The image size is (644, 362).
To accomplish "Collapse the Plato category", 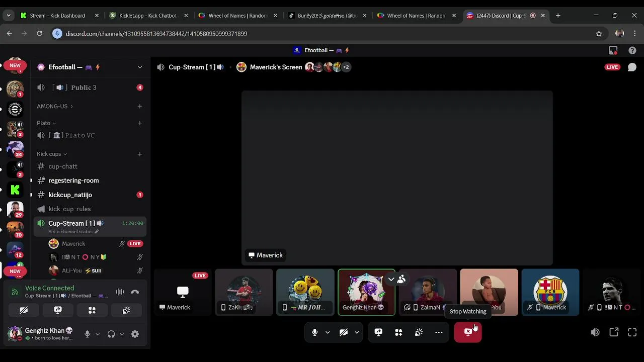I will pyautogui.click(x=46, y=123).
